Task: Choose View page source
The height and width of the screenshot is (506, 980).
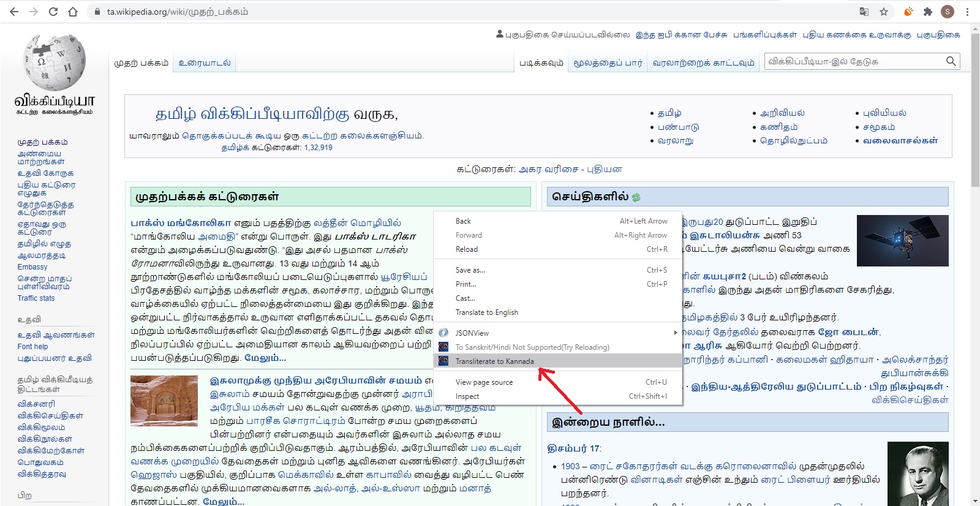Action: pyautogui.click(x=557, y=382)
